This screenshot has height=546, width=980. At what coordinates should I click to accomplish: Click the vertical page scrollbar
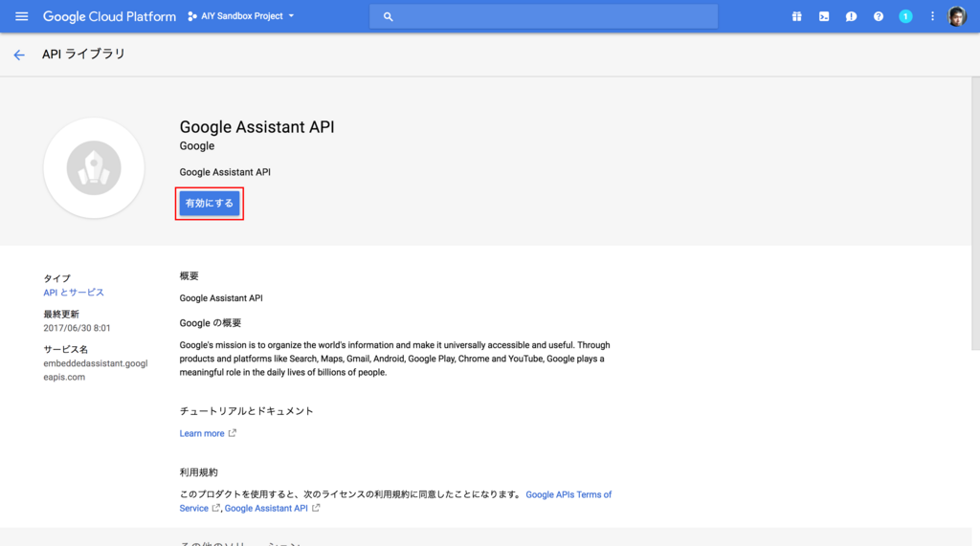click(975, 212)
